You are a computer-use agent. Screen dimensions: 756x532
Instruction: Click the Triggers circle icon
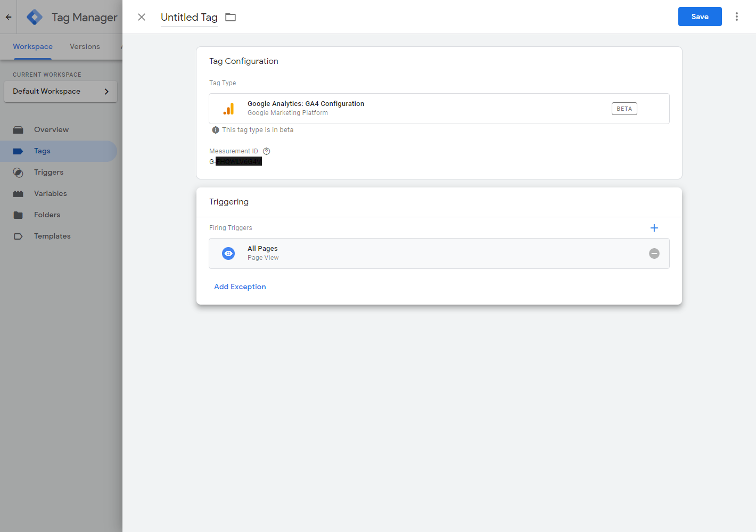(x=18, y=173)
